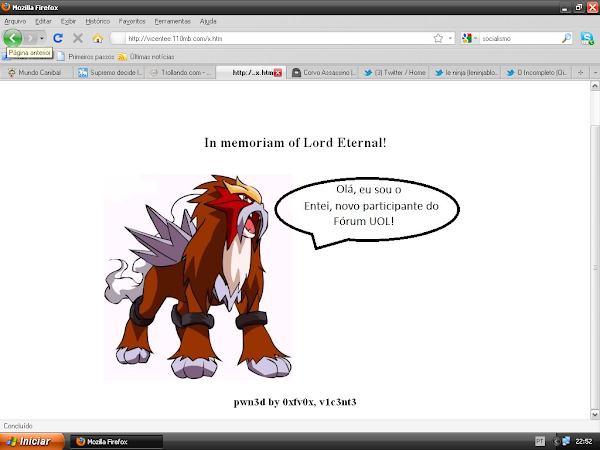The height and width of the screenshot is (450, 600).
Task: Click the PT language indicator in tray
Action: click(x=540, y=442)
